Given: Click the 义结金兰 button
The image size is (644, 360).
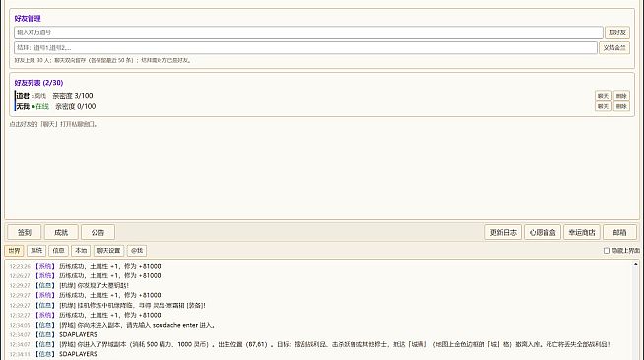Looking at the screenshot, I should (x=614, y=47).
